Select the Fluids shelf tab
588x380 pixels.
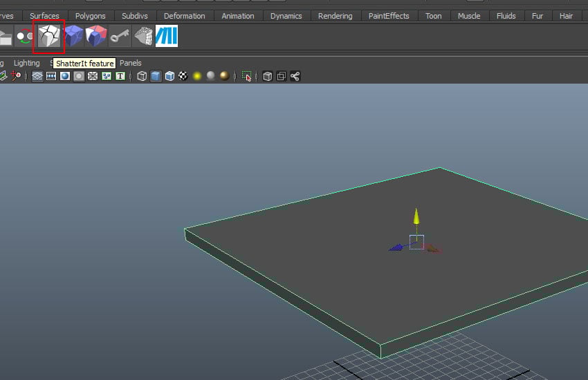coord(506,16)
